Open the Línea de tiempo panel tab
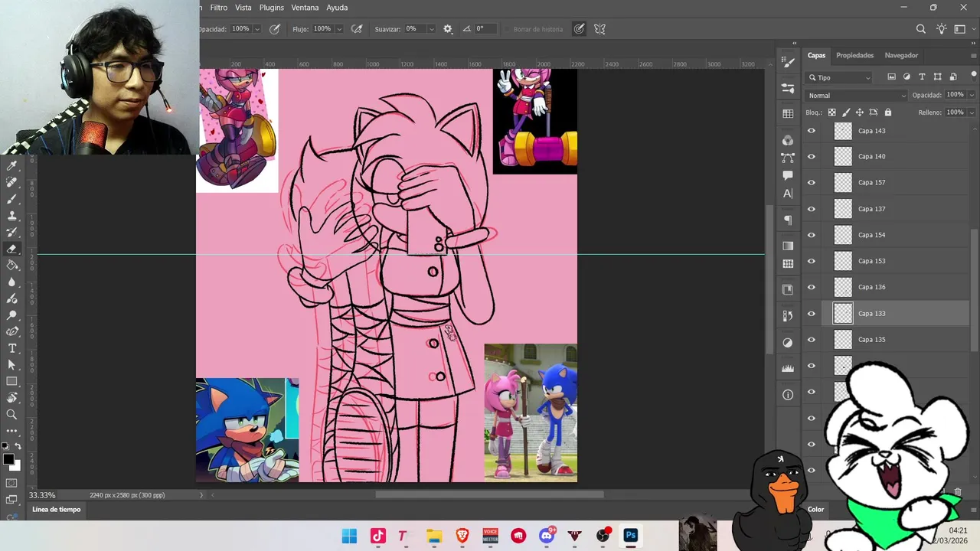Image resolution: width=980 pixels, height=551 pixels. [x=57, y=510]
